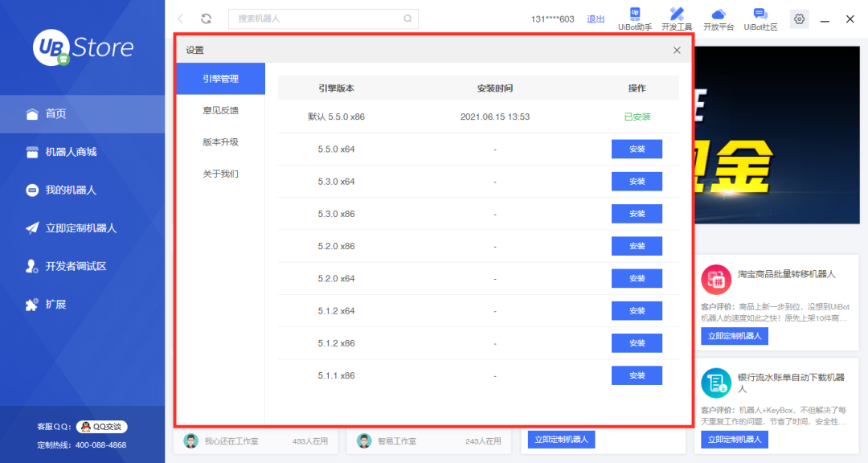This screenshot has width=868, height=463.
Task: Click the 淘宝商品批量转移机器人 icon
Action: coord(716,280)
